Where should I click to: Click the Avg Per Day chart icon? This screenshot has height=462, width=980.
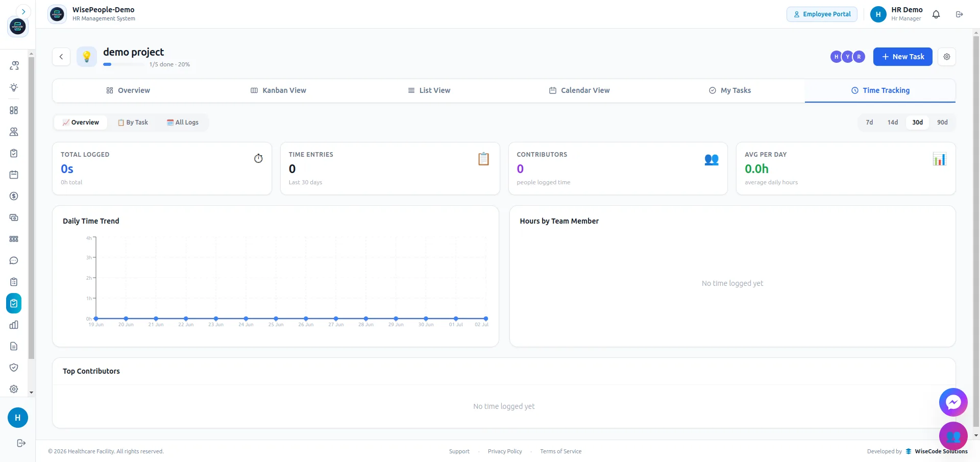coord(940,159)
